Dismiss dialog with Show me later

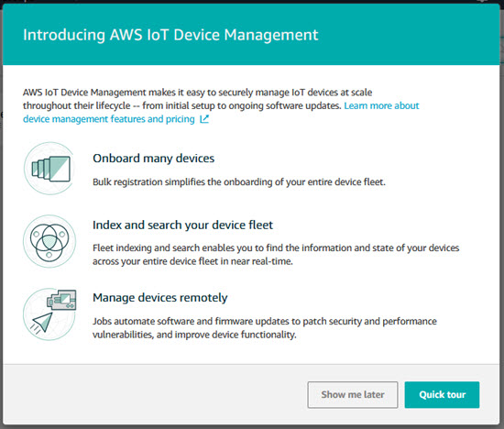(353, 394)
